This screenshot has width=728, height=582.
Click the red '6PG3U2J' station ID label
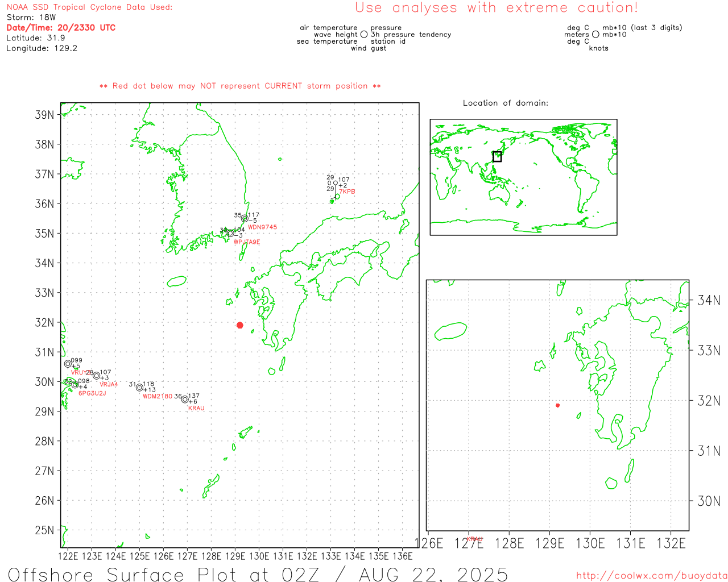click(x=92, y=393)
